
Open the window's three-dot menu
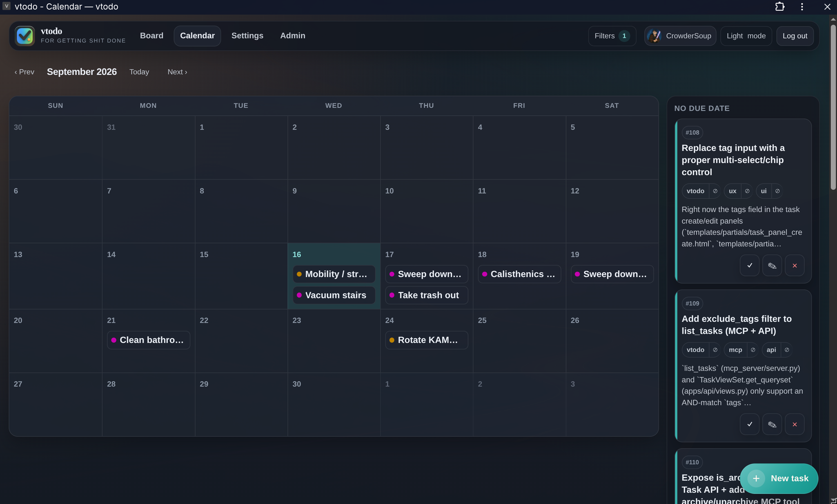(x=802, y=6)
